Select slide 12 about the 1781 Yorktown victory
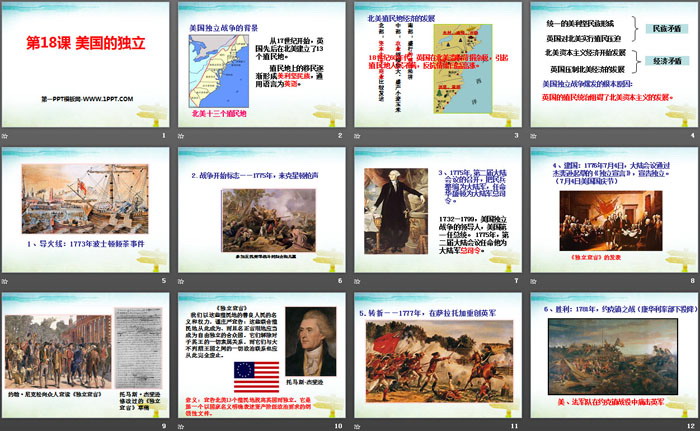Image resolution: width=700 pixels, height=431 pixels. (x=614, y=355)
